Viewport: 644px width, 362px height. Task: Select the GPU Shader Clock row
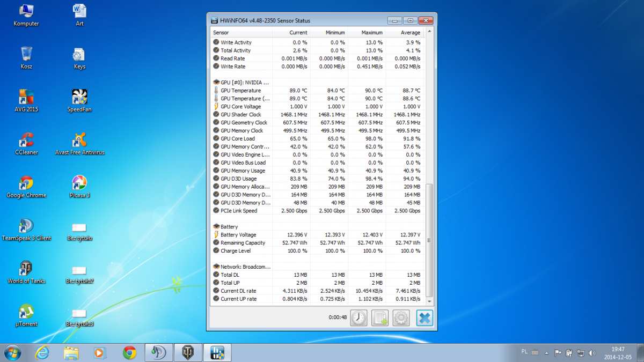coord(317,115)
